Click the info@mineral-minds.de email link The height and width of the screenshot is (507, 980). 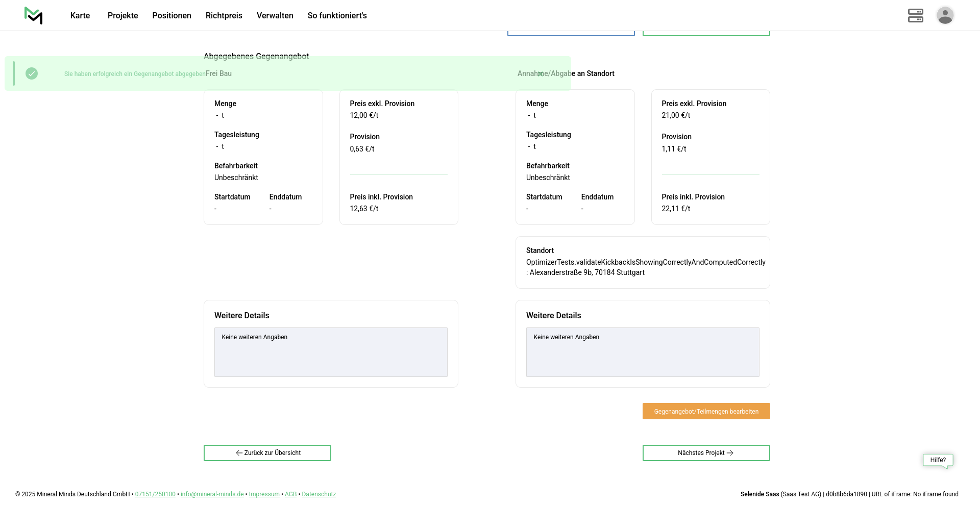(x=212, y=494)
